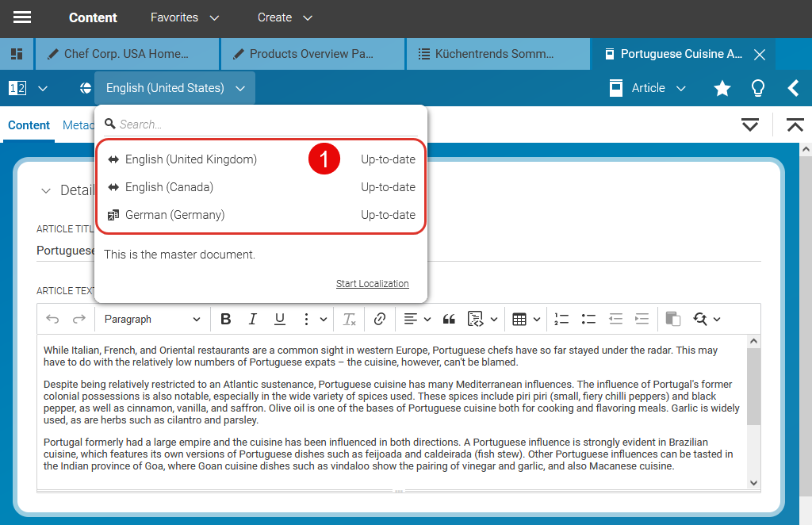Open the Article type dropdown
Screen dimensions: 812x525
(x=648, y=88)
